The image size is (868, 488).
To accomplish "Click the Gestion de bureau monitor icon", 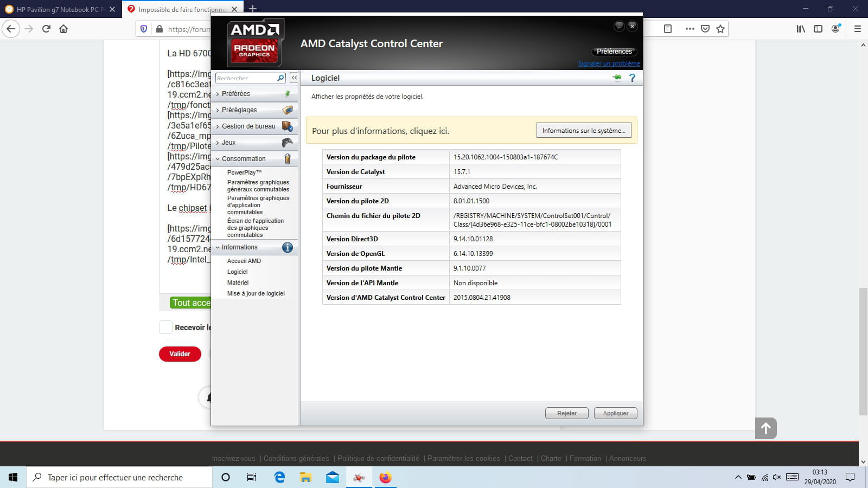I will click(288, 126).
